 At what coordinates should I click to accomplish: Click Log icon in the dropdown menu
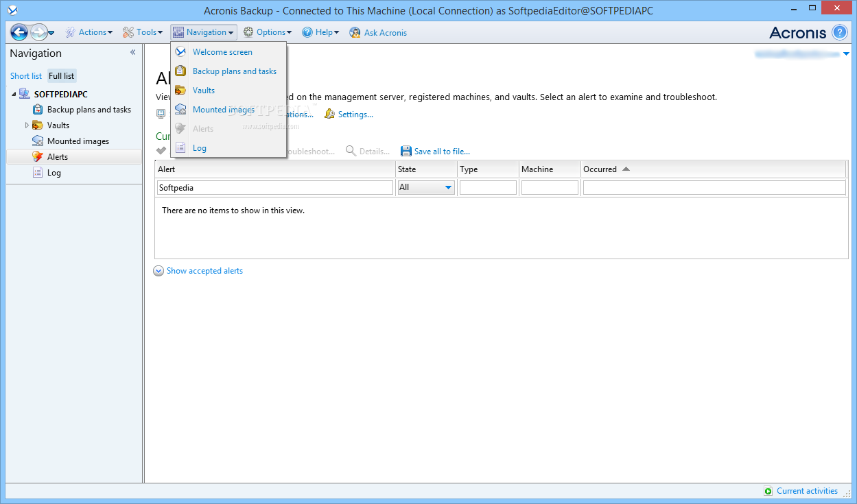[180, 147]
